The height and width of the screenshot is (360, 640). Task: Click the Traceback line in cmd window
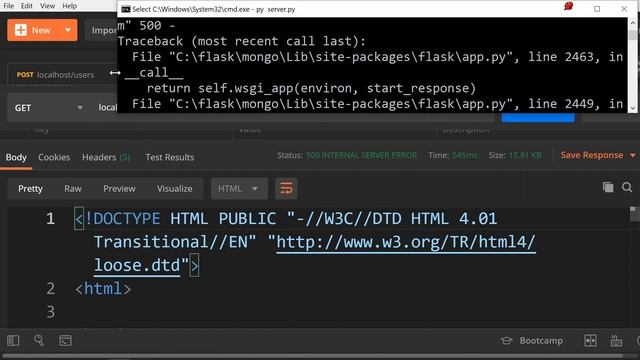242,41
